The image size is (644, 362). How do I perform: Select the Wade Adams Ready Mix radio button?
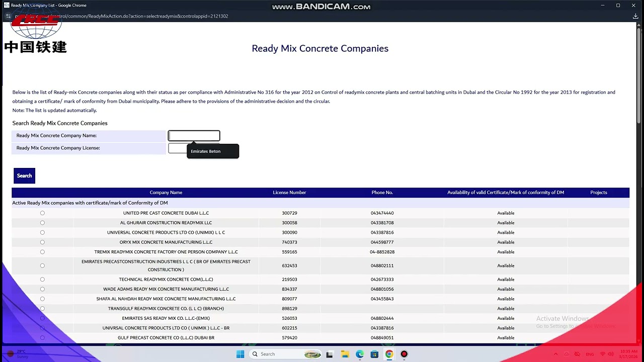tap(42, 289)
